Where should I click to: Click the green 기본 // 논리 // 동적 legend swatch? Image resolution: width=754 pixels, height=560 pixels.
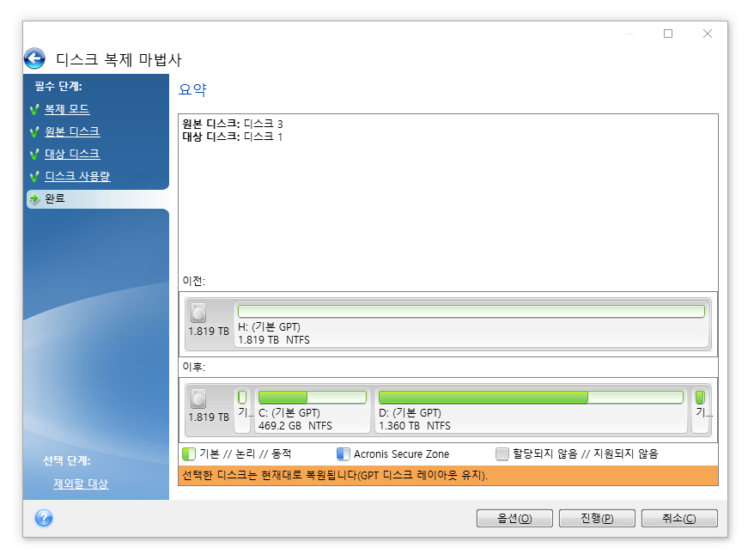[189, 454]
